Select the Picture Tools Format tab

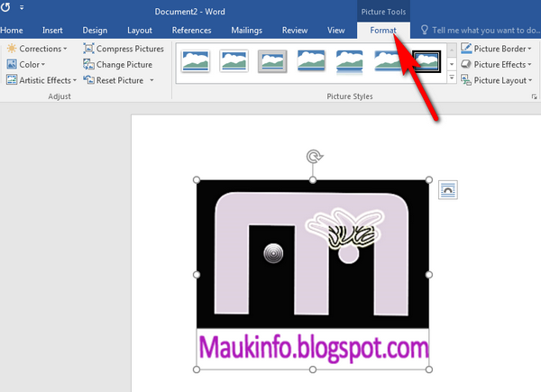click(383, 31)
